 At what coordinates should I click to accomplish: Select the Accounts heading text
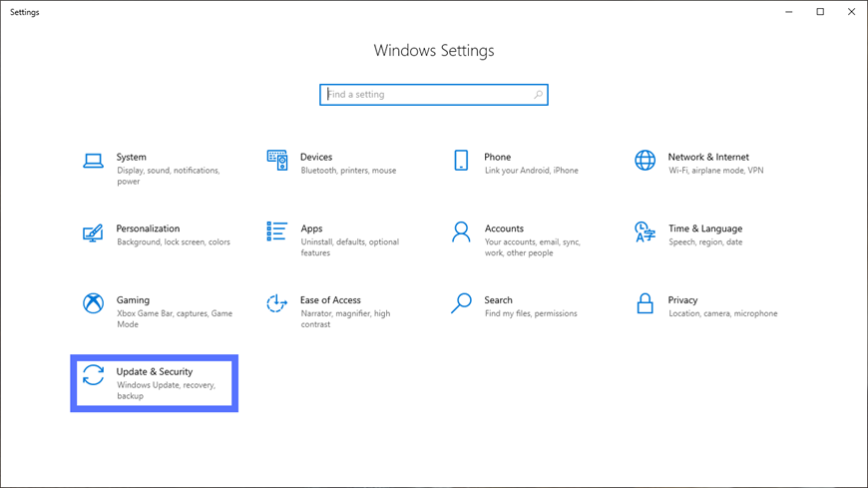point(504,229)
